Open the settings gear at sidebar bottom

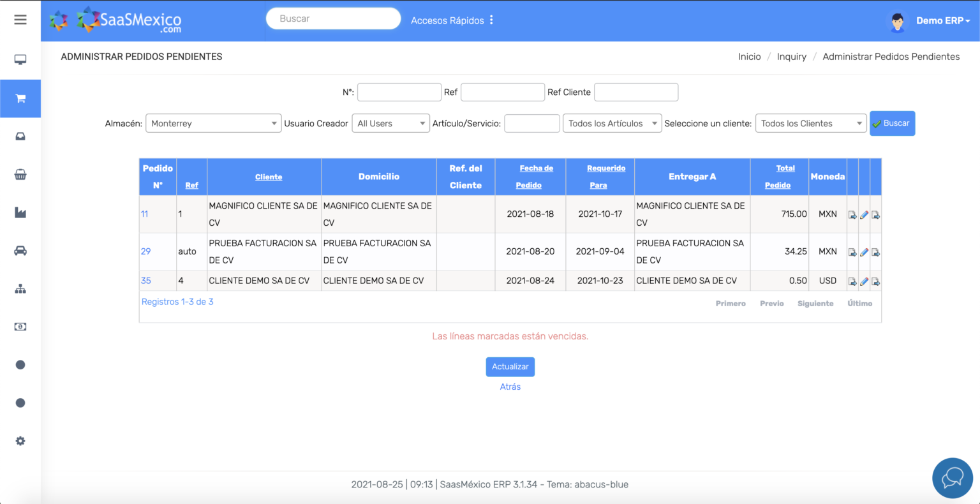coord(20,440)
